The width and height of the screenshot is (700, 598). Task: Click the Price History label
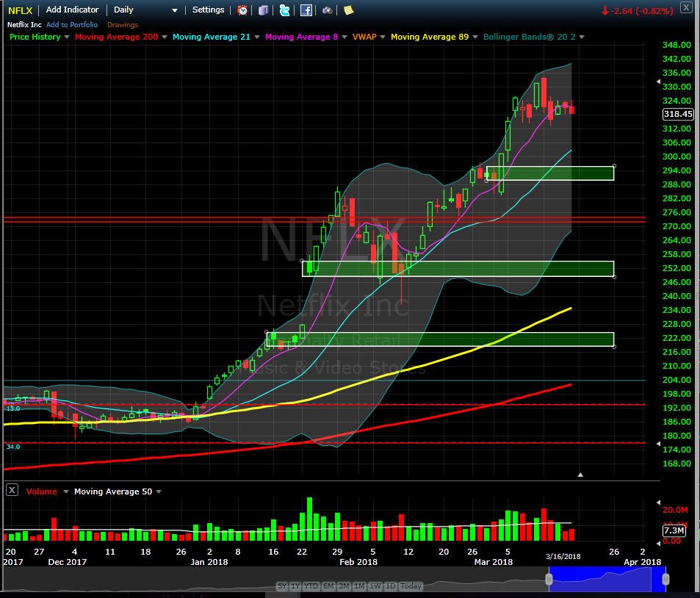pos(35,37)
